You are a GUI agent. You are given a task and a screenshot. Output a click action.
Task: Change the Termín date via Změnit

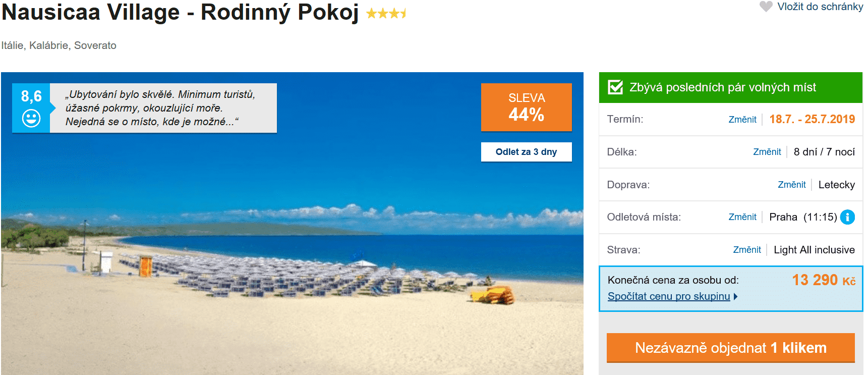pos(742,120)
